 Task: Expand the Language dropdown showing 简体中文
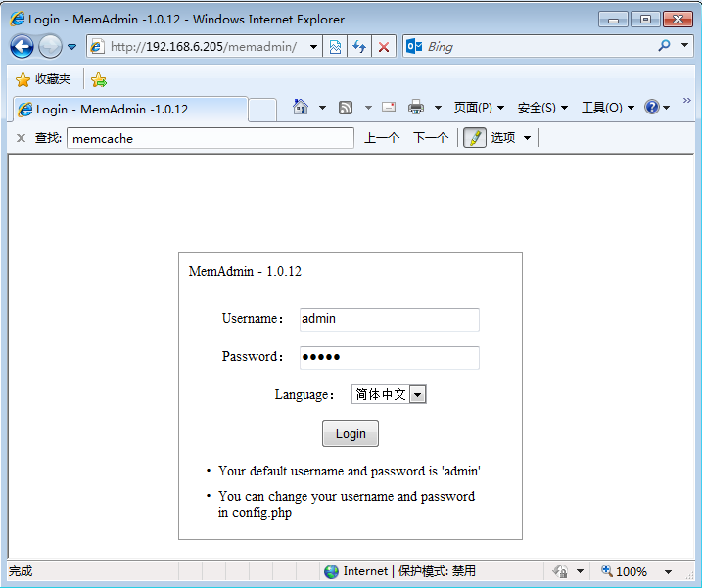(x=418, y=394)
